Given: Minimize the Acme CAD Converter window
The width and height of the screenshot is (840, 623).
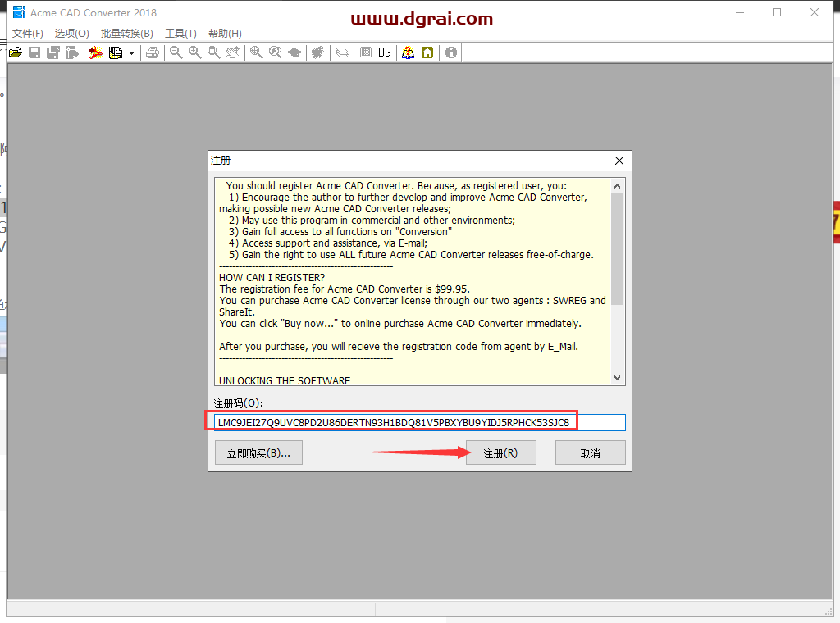Looking at the screenshot, I should point(740,12).
